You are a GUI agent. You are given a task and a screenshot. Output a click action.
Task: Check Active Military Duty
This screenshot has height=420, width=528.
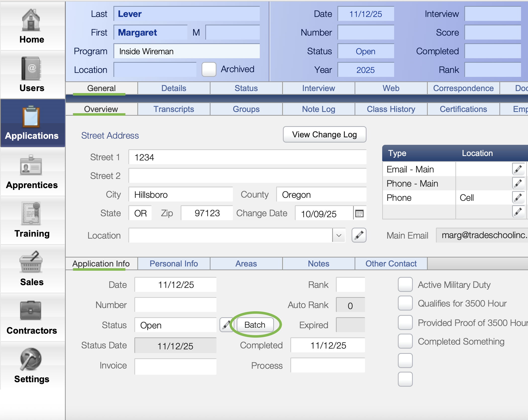[405, 284]
